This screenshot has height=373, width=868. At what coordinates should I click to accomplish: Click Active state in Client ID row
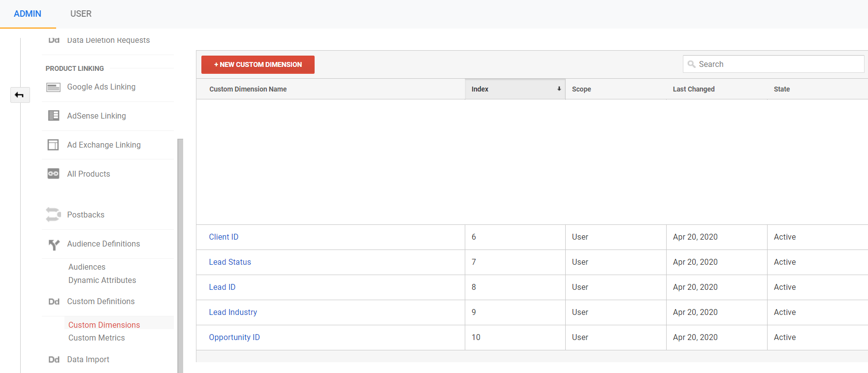click(x=785, y=237)
